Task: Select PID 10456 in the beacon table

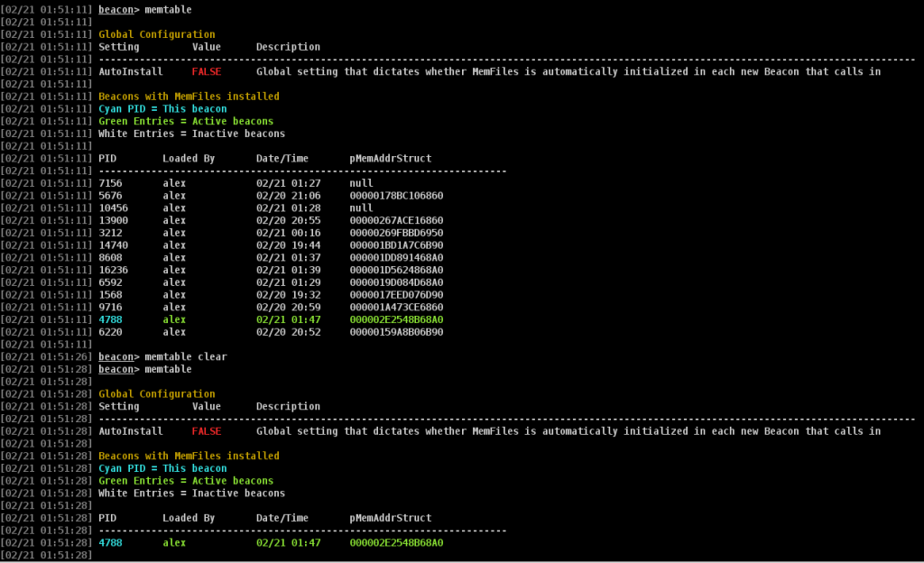Action: click(x=113, y=208)
